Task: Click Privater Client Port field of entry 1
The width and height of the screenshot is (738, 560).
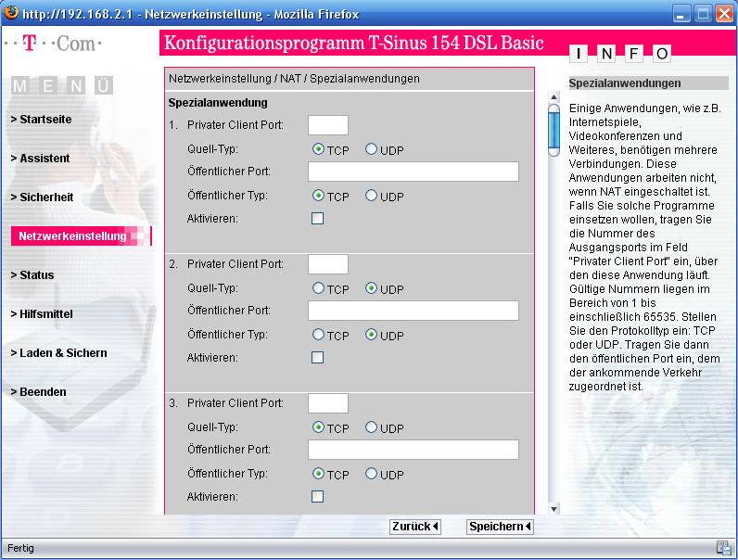Action: pos(328,125)
